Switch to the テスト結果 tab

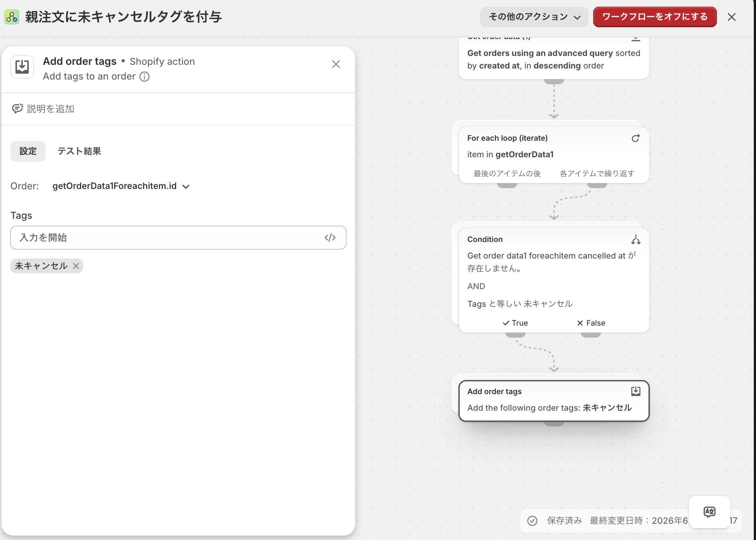(x=79, y=151)
